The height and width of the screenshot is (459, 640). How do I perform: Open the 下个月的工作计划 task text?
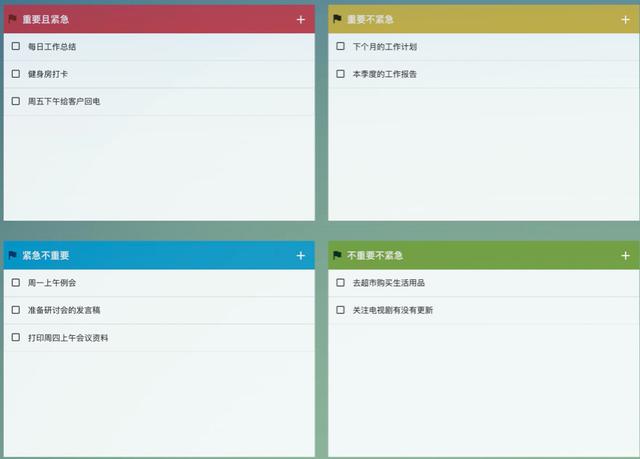pos(385,47)
